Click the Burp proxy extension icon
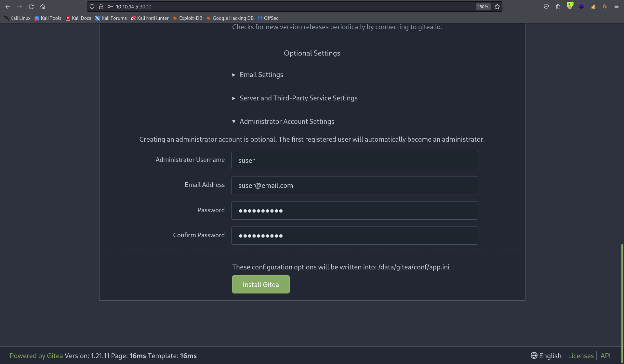Viewport: 624px width, 364px height. 570,6
